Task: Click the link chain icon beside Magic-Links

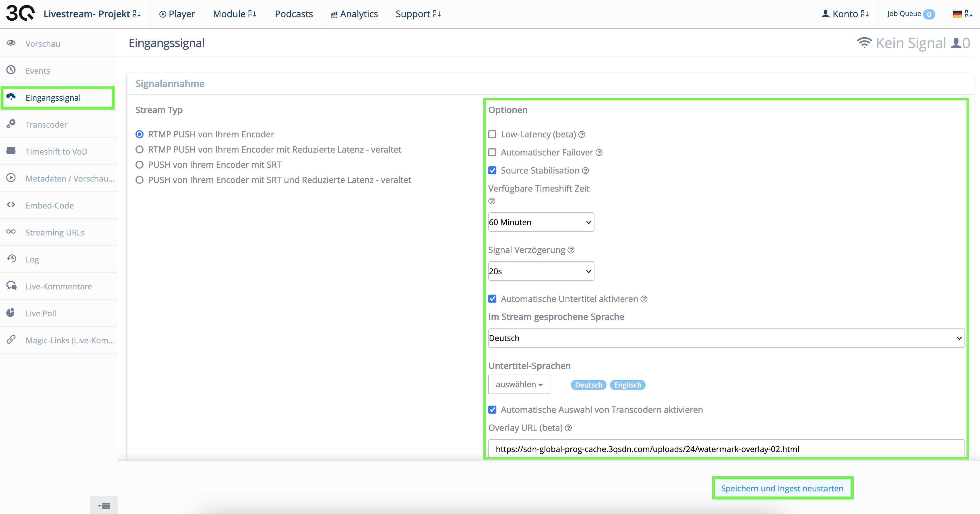Action: click(x=11, y=340)
